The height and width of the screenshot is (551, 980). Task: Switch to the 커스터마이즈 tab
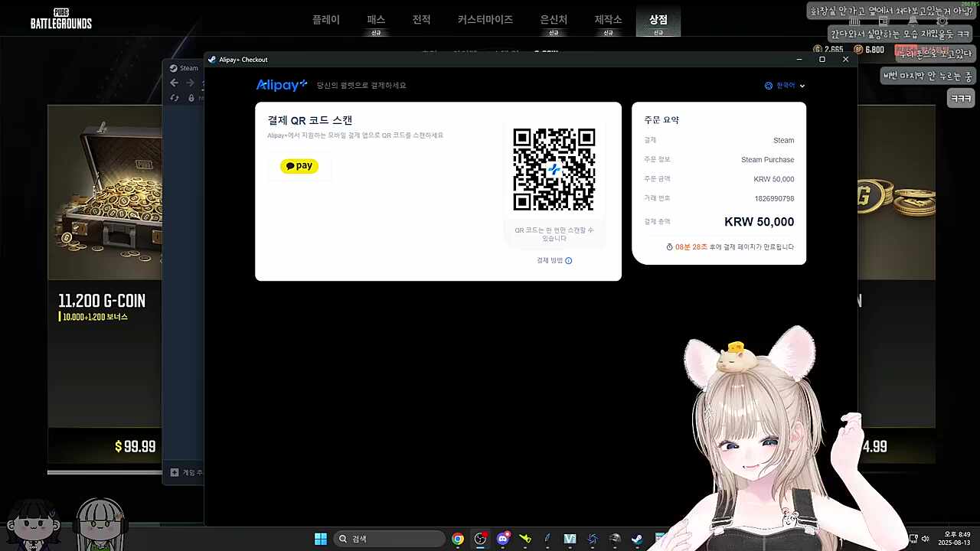pos(485,20)
